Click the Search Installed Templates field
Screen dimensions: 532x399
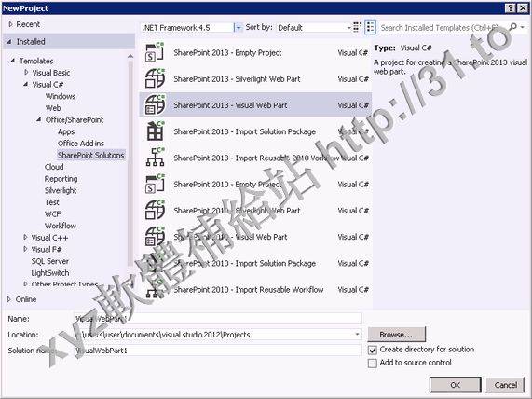tap(443, 28)
